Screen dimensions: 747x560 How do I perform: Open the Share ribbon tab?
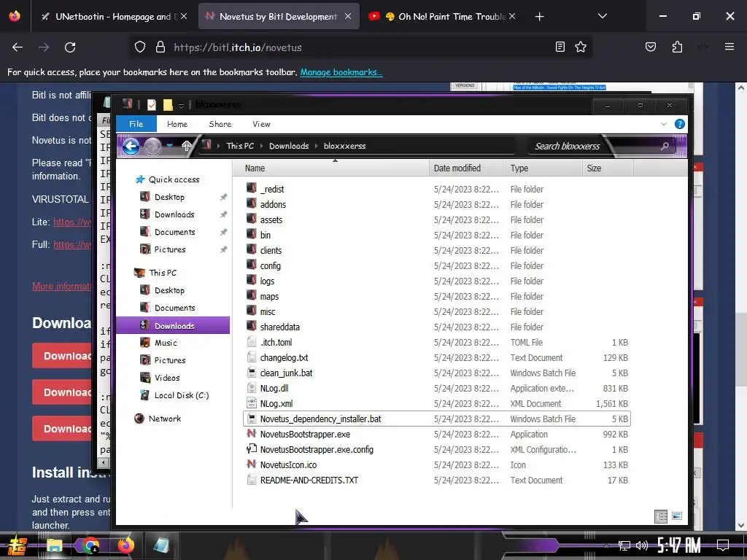pyautogui.click(x=220, y=124)
